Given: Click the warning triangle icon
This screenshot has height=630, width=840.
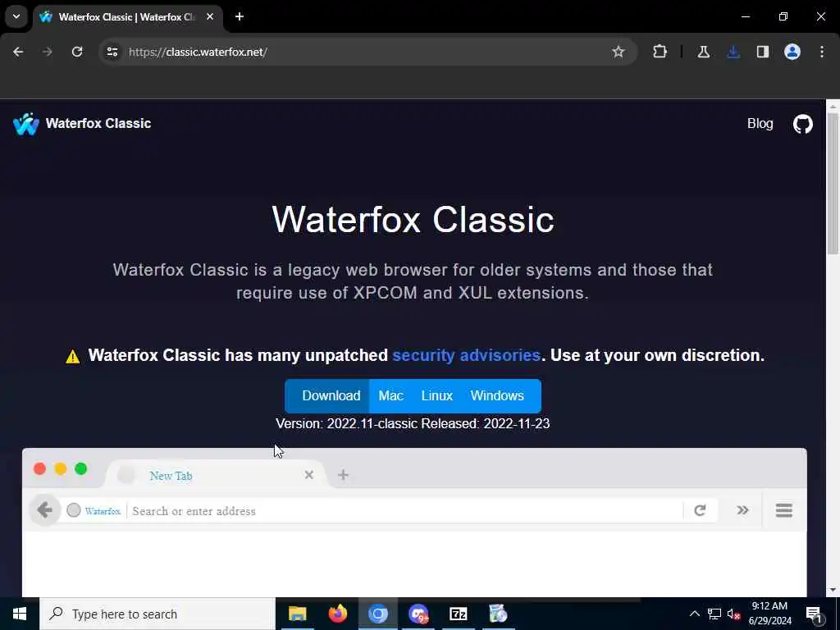Looking at the screenshot, I should click(73, 356).
